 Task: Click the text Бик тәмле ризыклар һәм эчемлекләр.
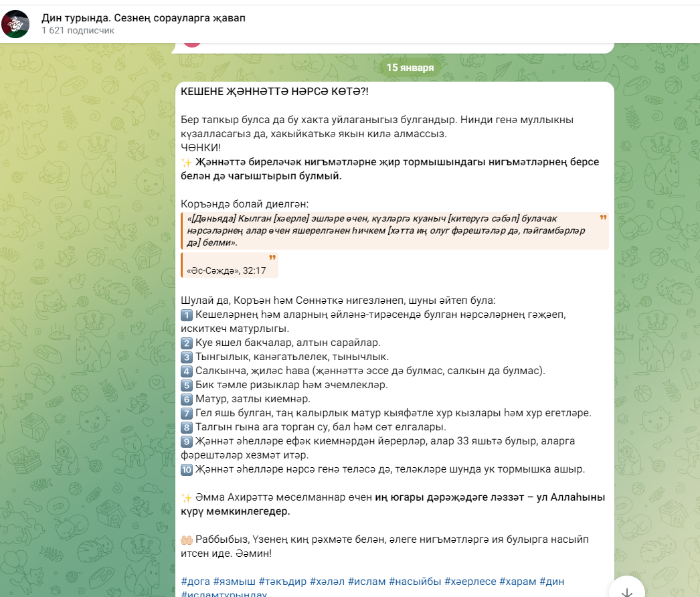(292, 385)
